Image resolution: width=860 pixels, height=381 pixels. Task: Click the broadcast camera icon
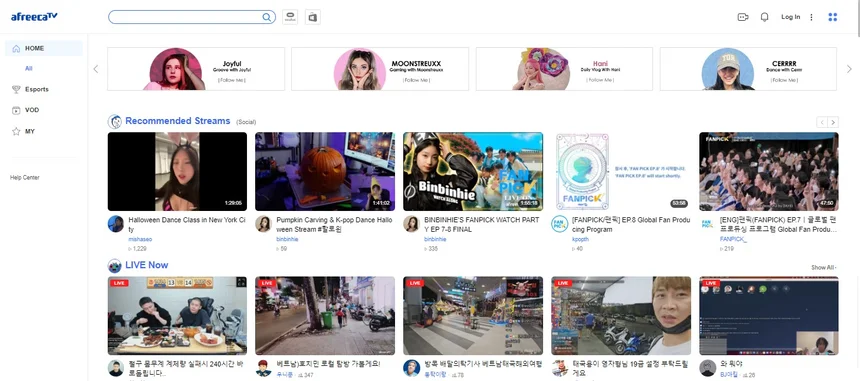click(x=743, y=17)
